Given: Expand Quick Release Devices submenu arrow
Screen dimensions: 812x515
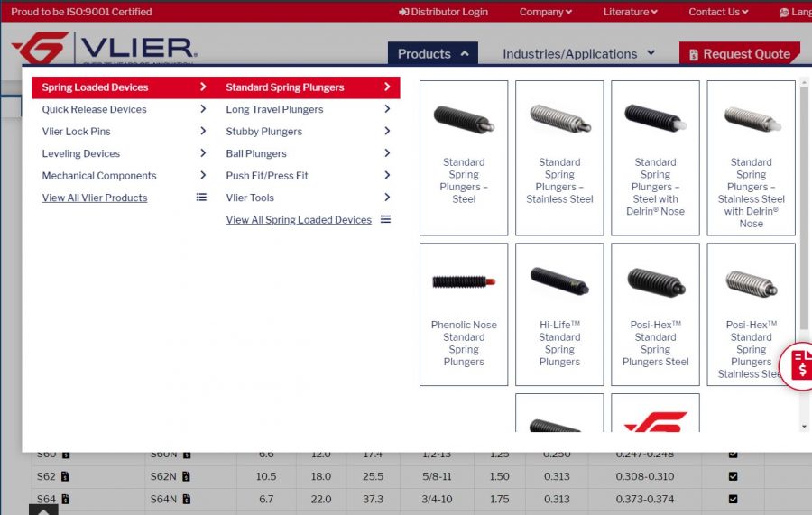Looking at the screenshot, I should tap(203, 109).
